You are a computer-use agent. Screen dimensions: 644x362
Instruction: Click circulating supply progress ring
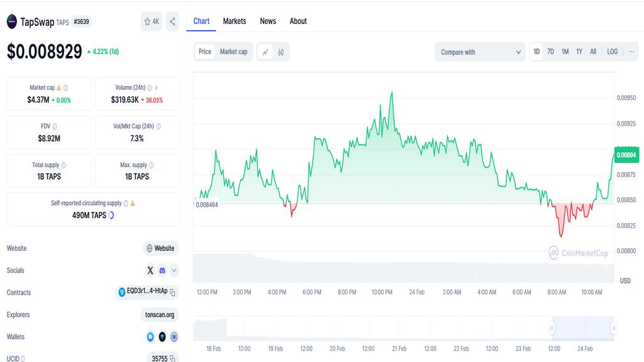[x=111, y=215]
